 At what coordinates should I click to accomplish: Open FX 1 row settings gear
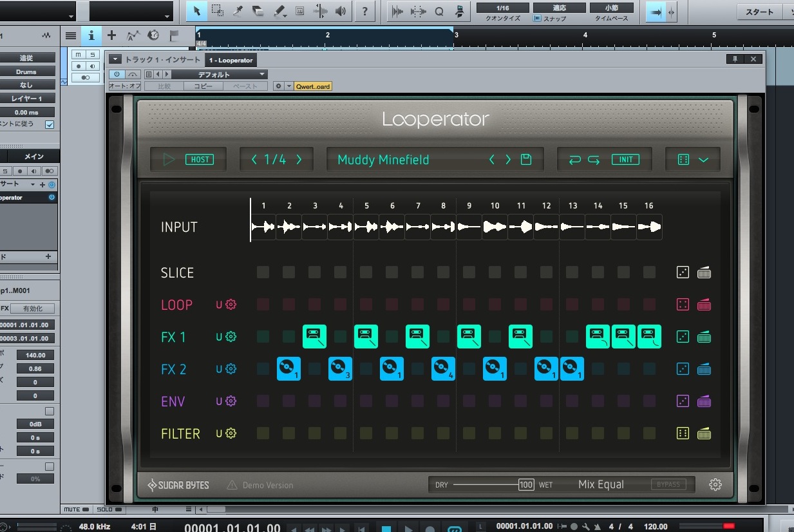231,337
